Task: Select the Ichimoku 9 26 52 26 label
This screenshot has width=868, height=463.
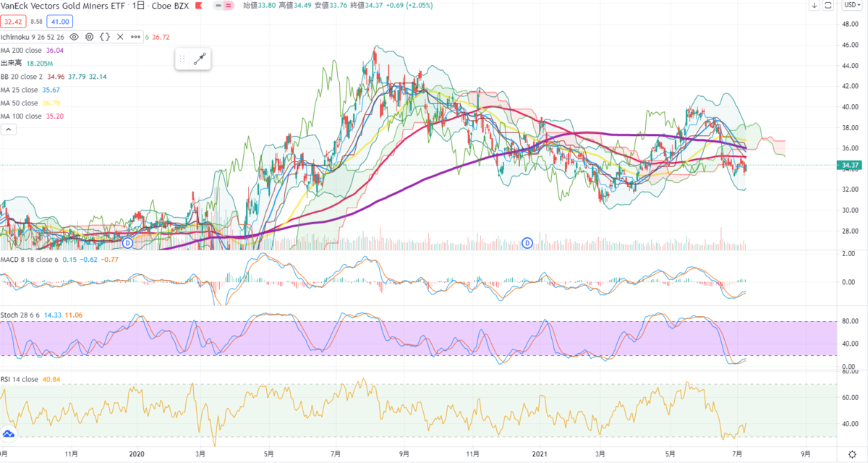Action: [x=33, y=37]
